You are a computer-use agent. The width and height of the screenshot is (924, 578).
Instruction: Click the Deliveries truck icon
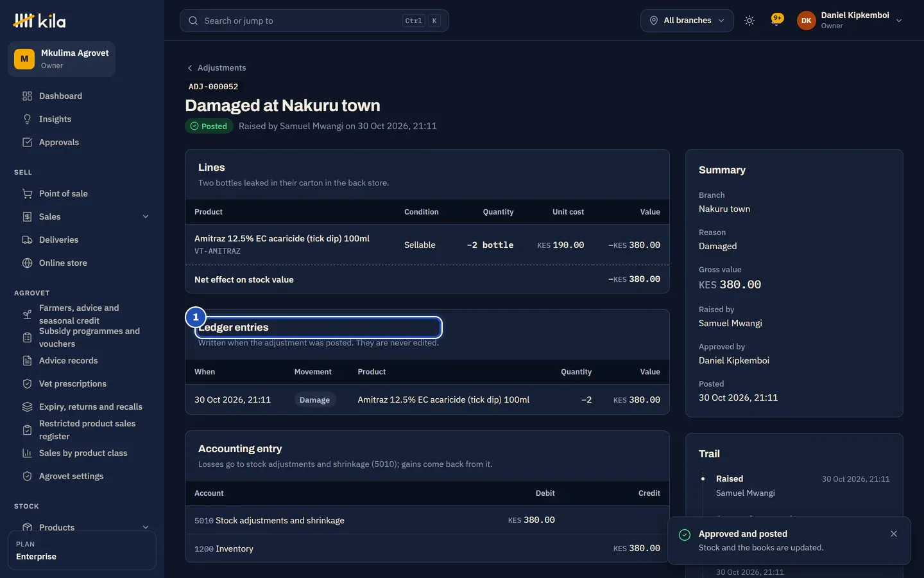tap(27, 240)
